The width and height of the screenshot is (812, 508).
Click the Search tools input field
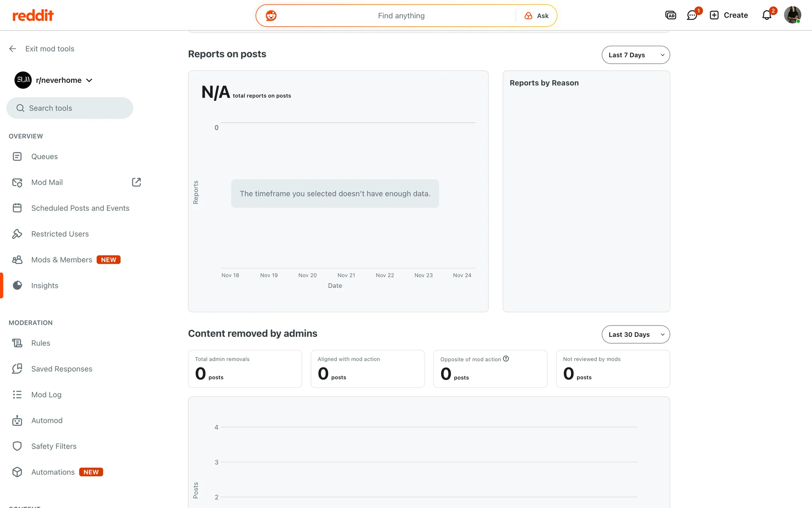(x=70, y=108)
